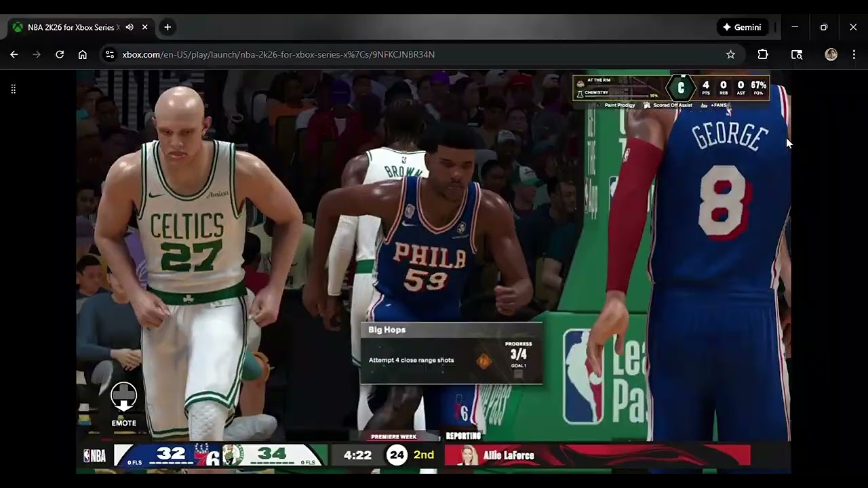Click the Emote d-pad icon

[123, 396]
